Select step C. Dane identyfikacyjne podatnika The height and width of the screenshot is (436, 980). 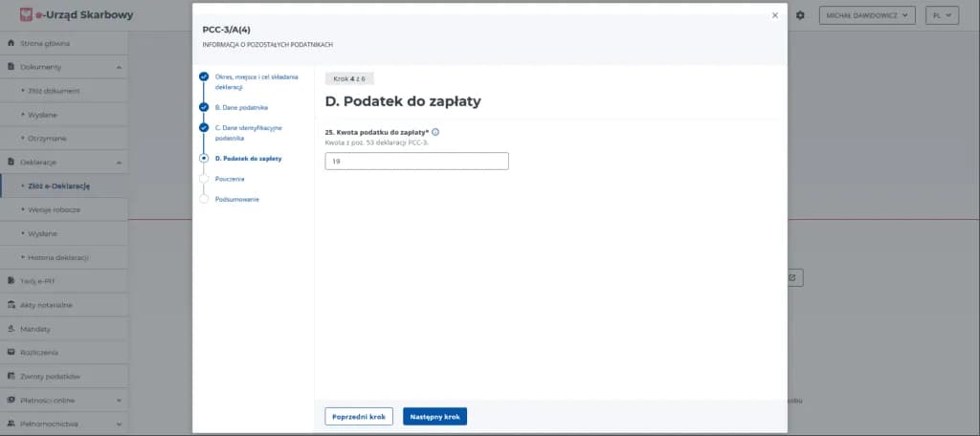tap(204, 127)
